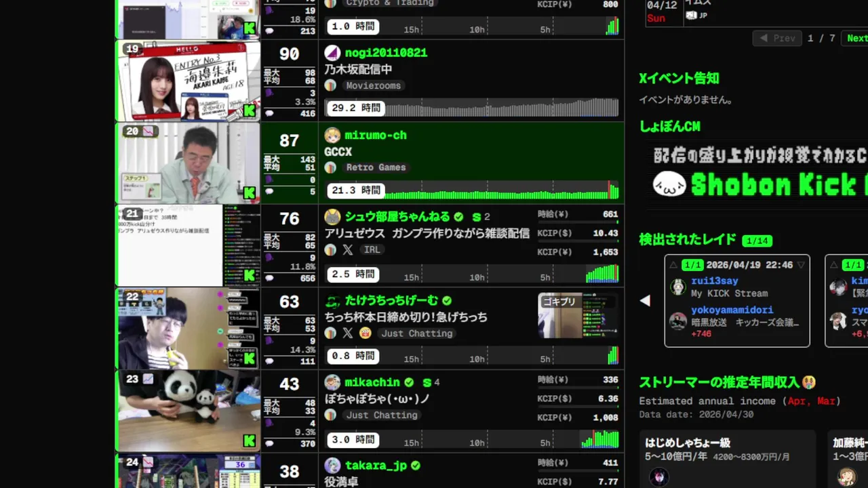The height and width of the screenshot is (488, 868).
Task: Click the 検出されたレイド heading
Action: (x=688, y=240)
